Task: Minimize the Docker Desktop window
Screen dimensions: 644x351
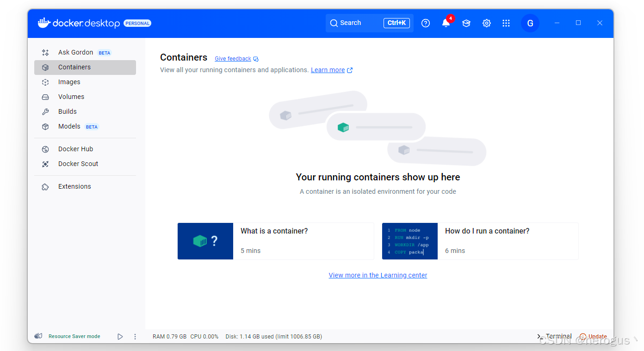Action: click(557, 23)
